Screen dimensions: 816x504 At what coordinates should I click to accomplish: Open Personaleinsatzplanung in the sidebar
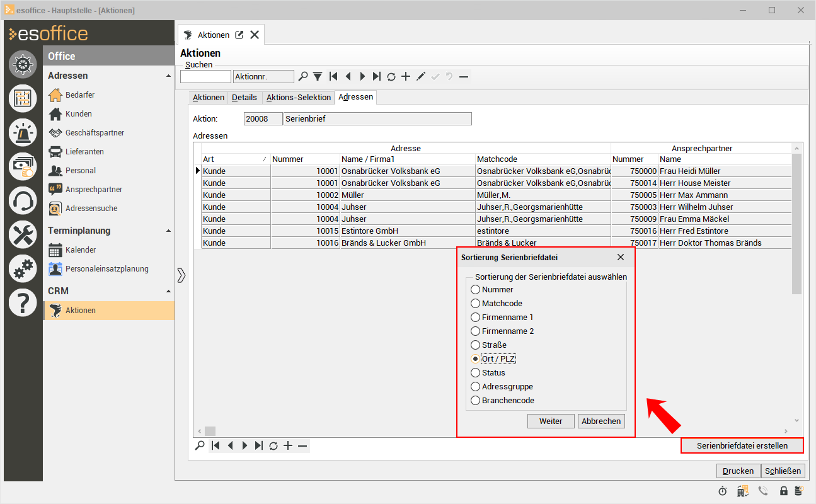coord(108,269)
